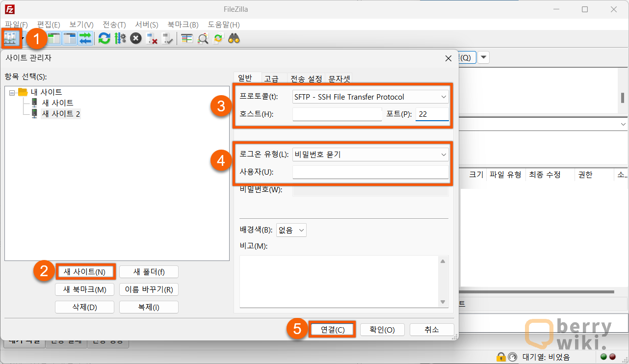The image size is (629, 364).
Task: Click the 새 폴더(f) button
Action: coord(149,272)
